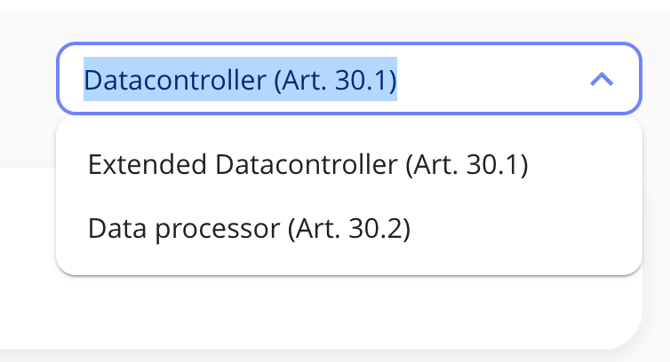Click empty space right of highlighted field text
Viewport: 670px width, 362px height.
pos(491,79)
